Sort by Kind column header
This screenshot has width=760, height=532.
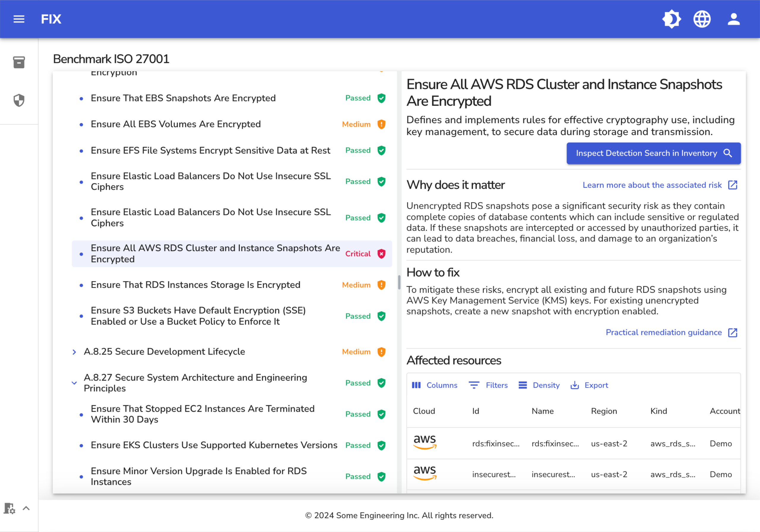point(659,411)
